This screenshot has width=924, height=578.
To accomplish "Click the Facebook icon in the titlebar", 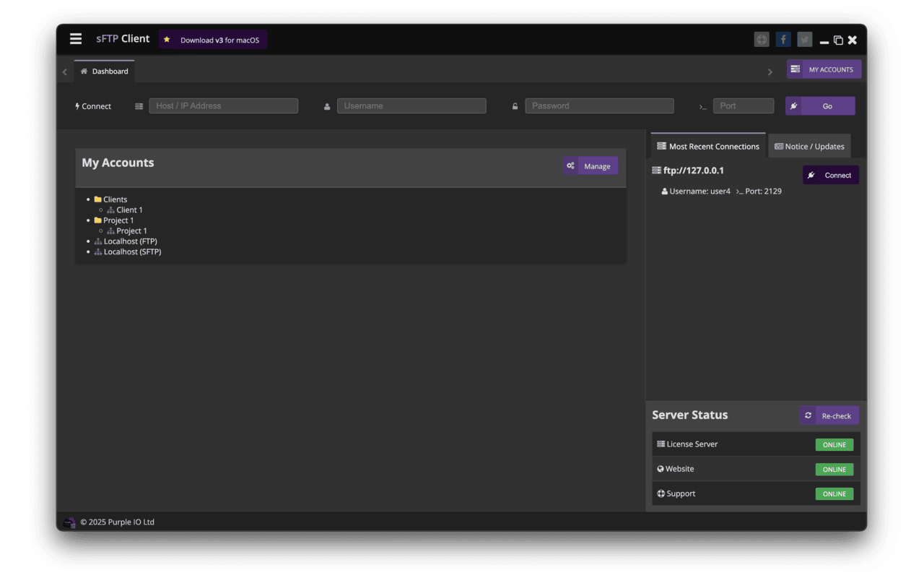I will (783, 39).
